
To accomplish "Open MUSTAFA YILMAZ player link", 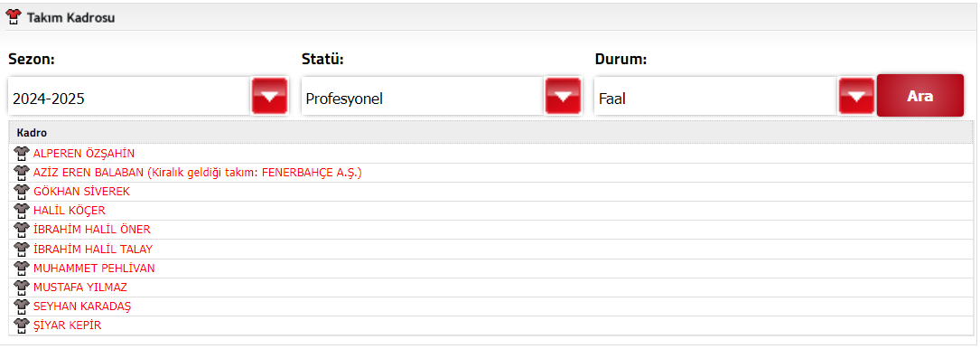I will (x=80, y=288).
